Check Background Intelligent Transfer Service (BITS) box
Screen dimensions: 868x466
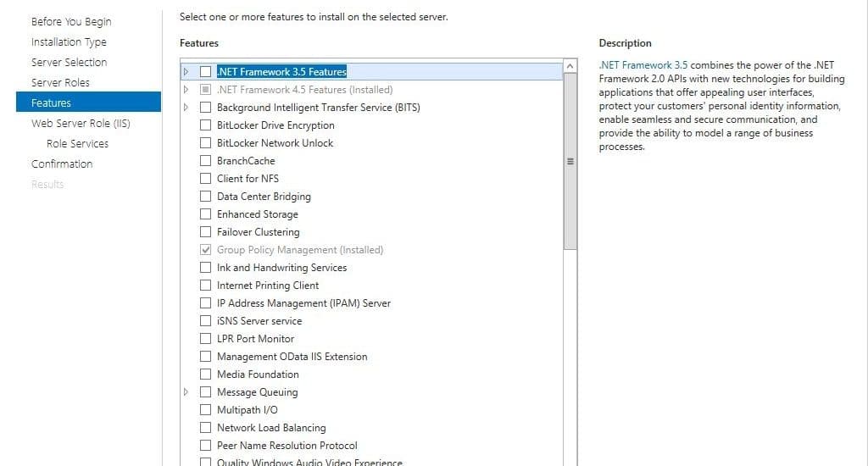click(x=205, y=107)
